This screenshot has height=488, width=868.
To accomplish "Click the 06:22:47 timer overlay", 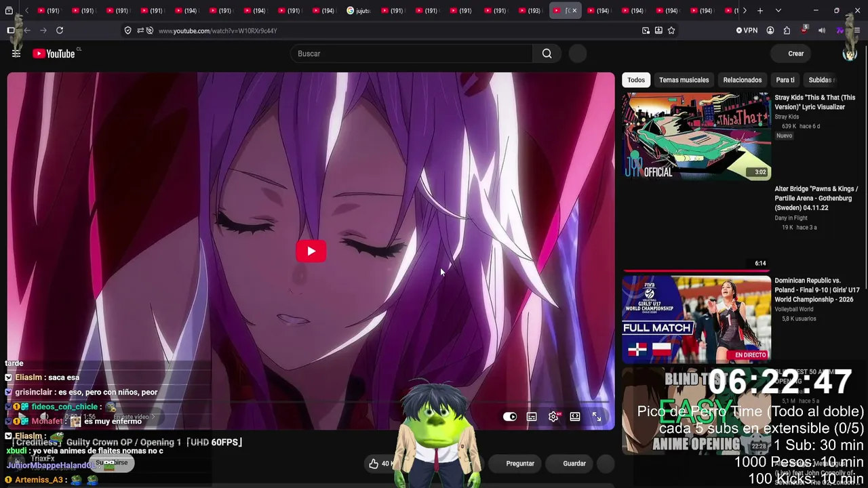I will pos(780,382).
